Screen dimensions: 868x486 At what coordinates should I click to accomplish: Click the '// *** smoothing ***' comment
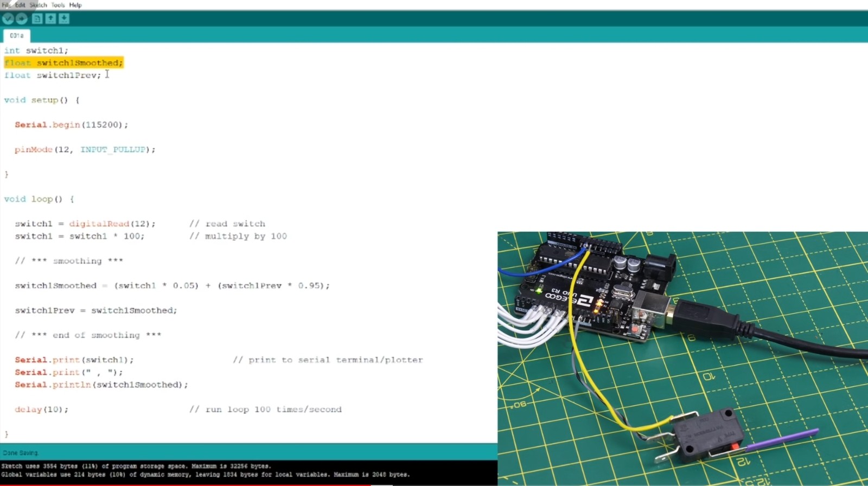tap(69, 261)
